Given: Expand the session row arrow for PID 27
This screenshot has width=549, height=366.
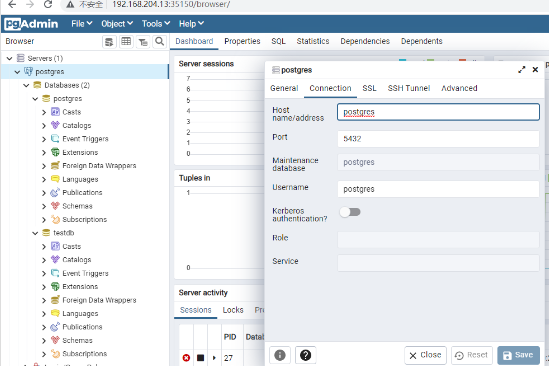Looking at the screenshot, I should click(x=214, y=358).
